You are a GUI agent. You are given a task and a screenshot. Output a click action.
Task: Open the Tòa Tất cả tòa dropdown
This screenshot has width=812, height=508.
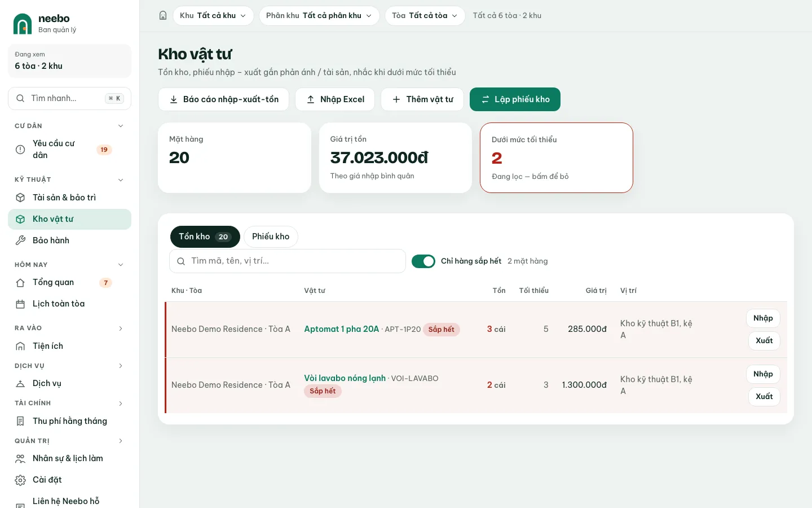425,16
